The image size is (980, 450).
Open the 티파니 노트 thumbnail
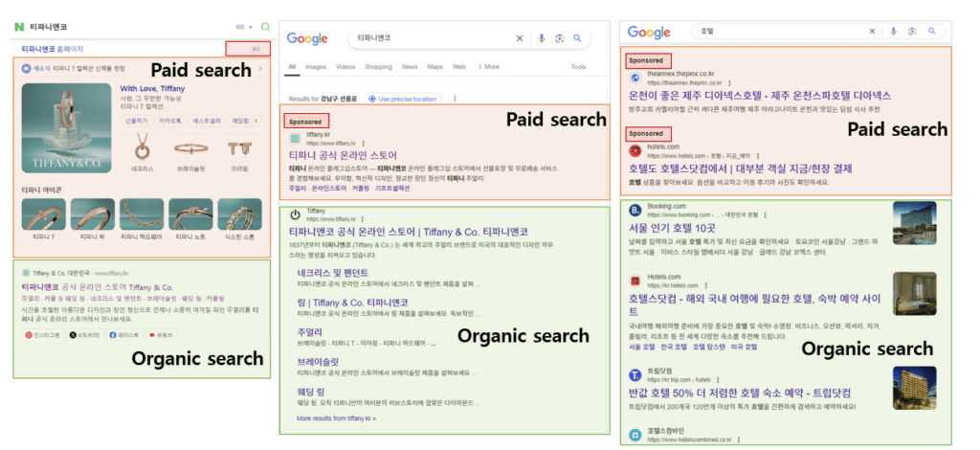[190, 214]
